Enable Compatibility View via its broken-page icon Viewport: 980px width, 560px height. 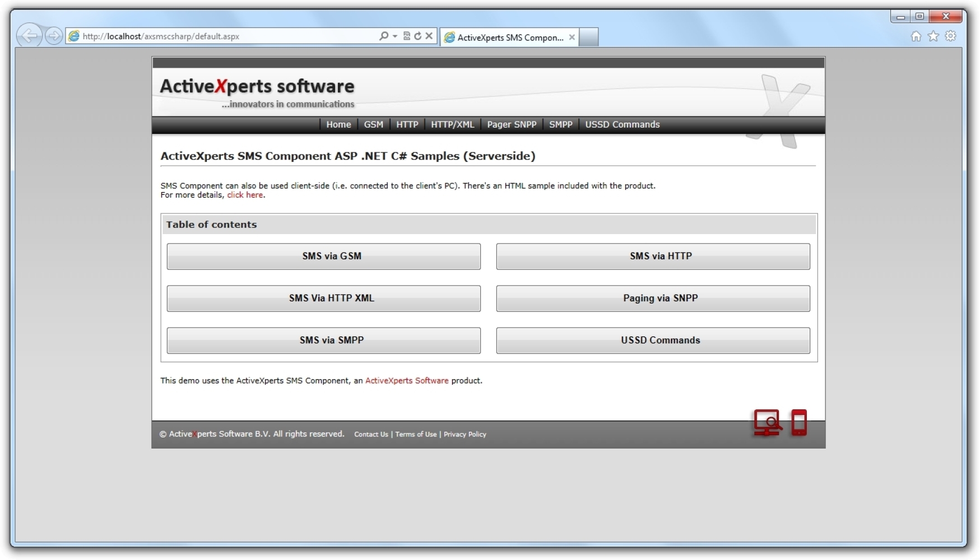point(407,36)
